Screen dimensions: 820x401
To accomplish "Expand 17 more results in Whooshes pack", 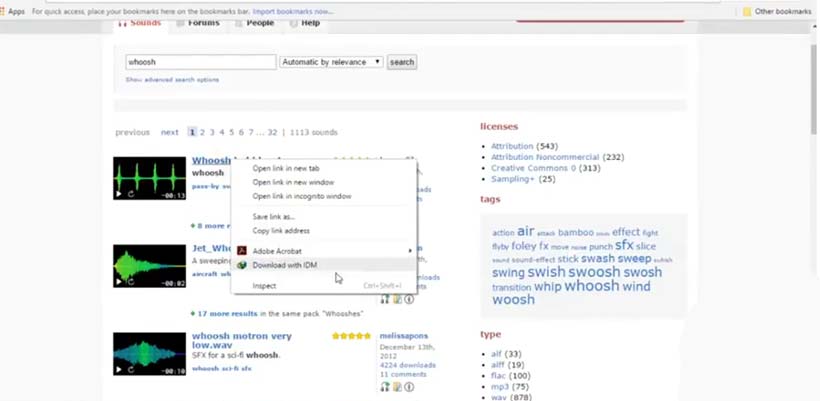I will [231, 313].
